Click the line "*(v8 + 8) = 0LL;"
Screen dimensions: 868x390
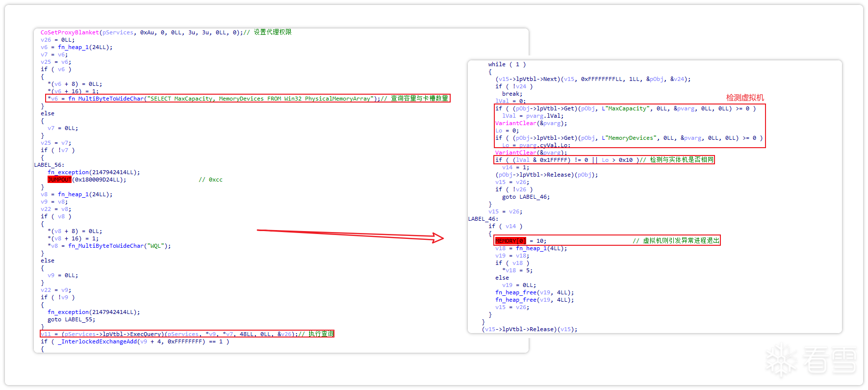coord(75,231)
